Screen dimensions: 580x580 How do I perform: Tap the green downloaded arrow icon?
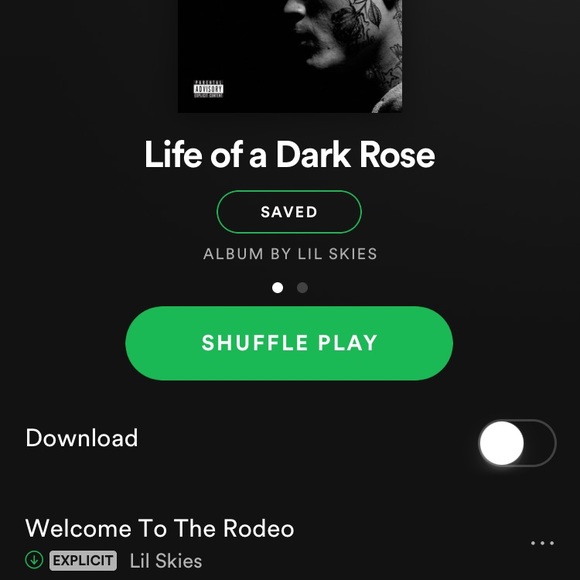click(34, 560)
